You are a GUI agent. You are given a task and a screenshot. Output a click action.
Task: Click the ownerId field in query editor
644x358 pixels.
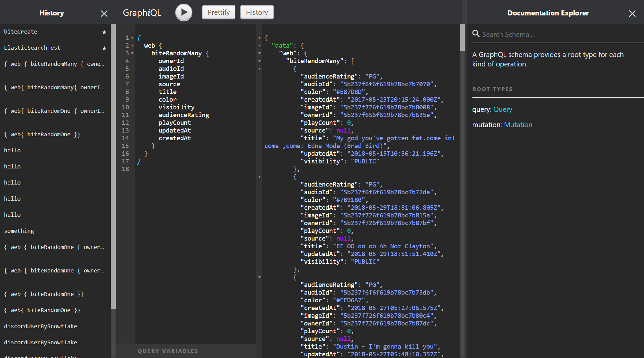pyautogui.click(x=171, y=61)
